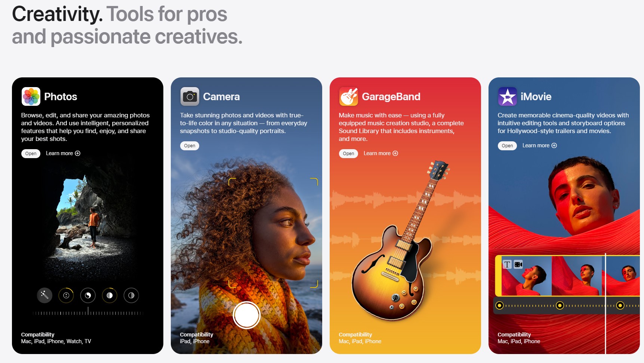The image size is (644, 363).
Task: Click Open button in iMovie card
Action: tap(507, 146)
